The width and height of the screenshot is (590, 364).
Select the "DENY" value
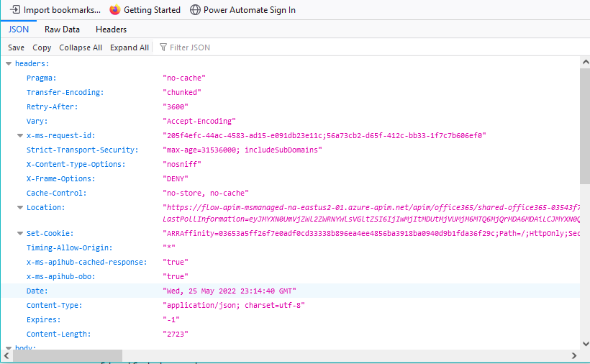tap(176, 178)
